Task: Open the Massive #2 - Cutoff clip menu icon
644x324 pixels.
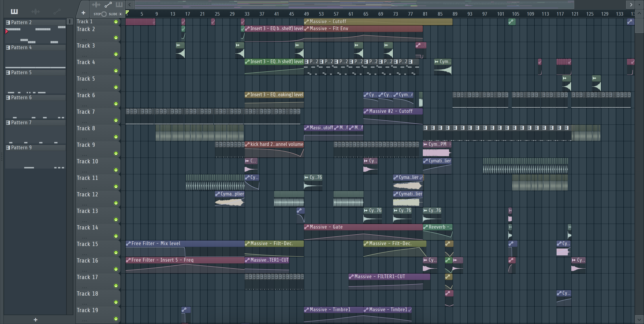Action: pyautogui.click(x=366, y=112)
